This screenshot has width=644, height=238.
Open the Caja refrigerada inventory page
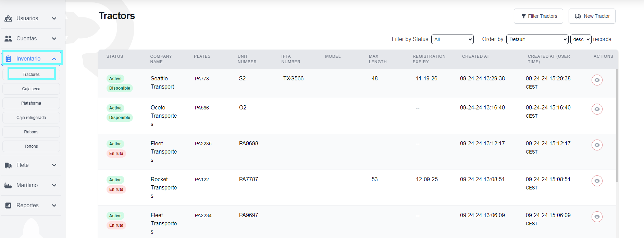pos(31,118)
